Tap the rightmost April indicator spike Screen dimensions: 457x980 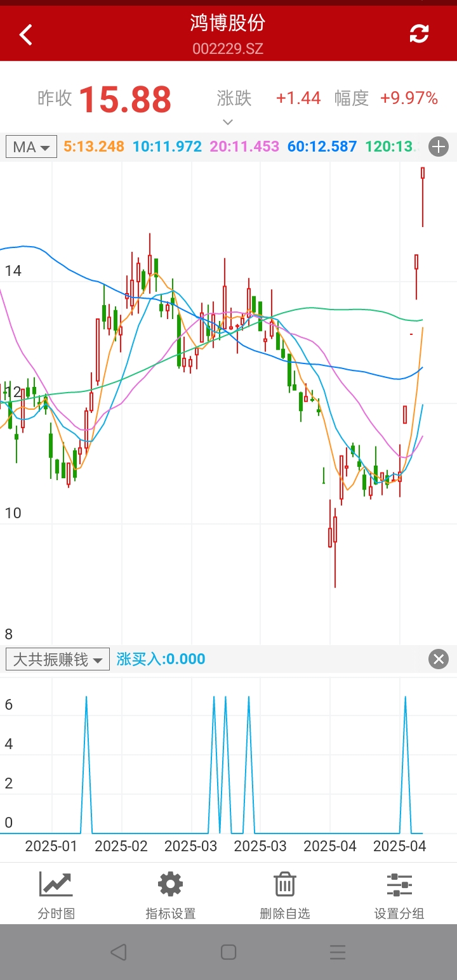tap(406, 764)
